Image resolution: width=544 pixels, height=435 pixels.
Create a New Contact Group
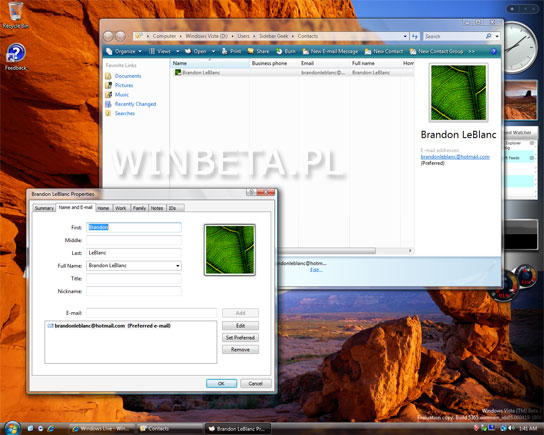436,51
